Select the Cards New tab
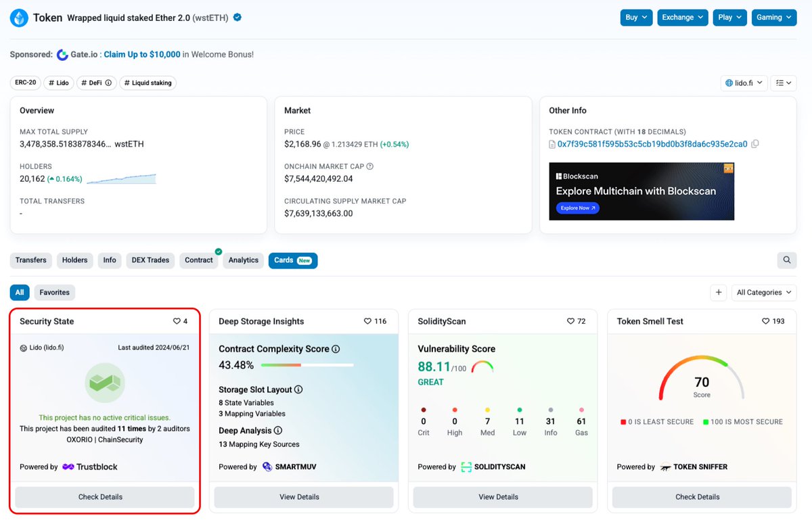Screen dimensions: 812x520 tap(293, 260)
